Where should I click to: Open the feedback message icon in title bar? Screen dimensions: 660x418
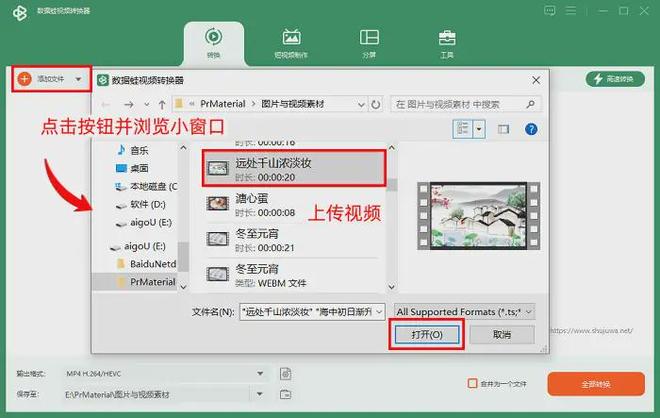[549, 11]
